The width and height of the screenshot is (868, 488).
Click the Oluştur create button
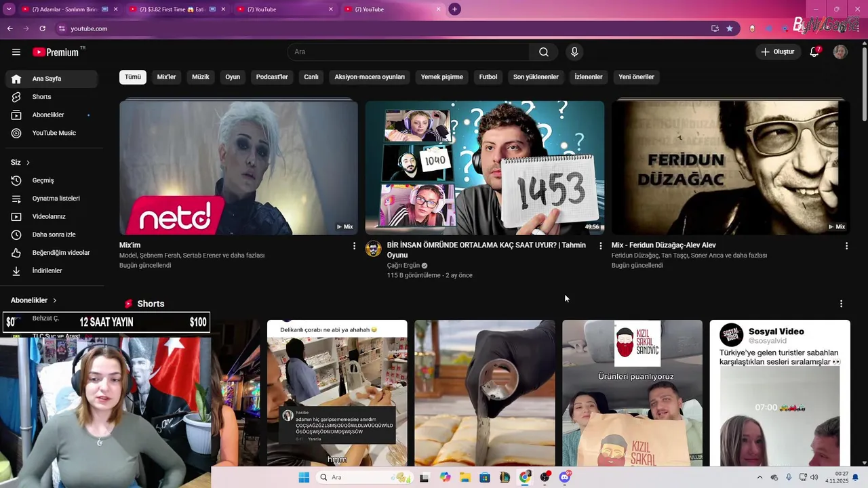[777, 52]
